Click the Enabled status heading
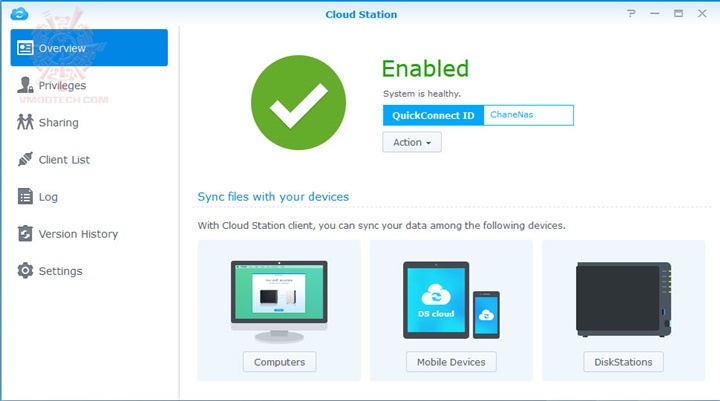The image size is (720, 401). click(x=425, y=69)
